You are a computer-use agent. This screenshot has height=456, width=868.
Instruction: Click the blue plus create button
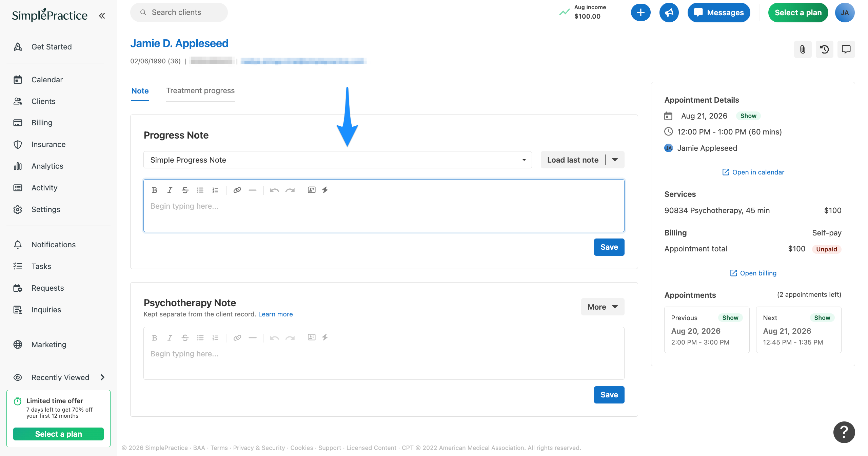click(640, 13)
